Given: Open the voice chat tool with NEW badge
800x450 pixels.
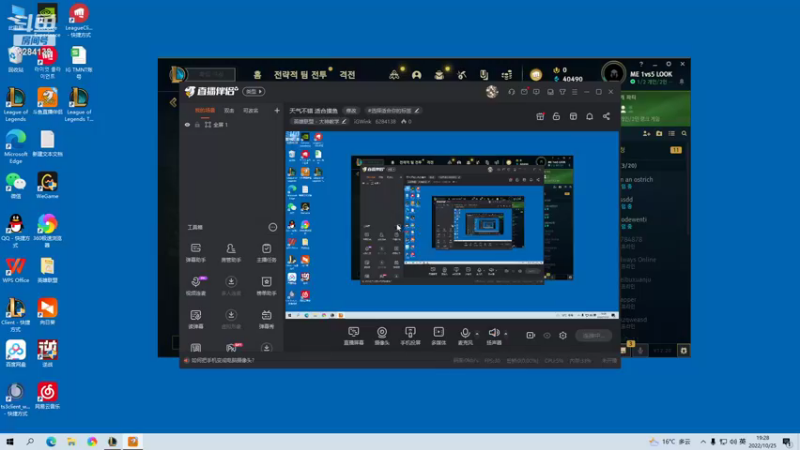Looking at the screenshot, I should pos(196,286).
